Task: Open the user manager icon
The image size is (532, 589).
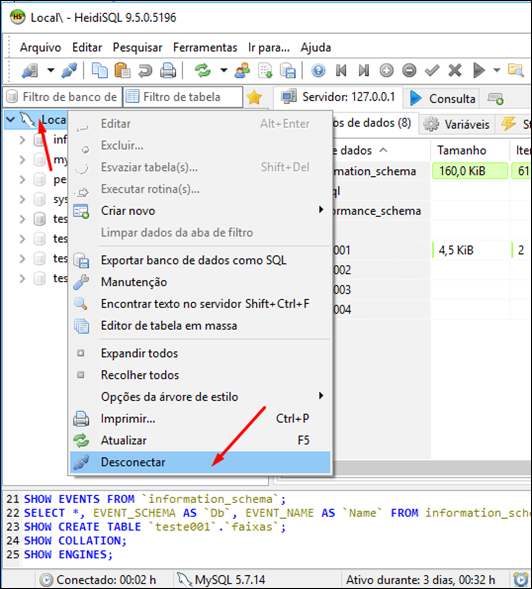Action: pyautogui.click(x=242, y=70)
